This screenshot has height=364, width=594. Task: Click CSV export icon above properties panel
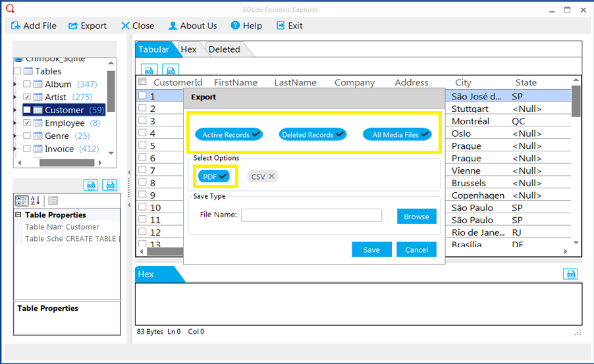[90, 185]
